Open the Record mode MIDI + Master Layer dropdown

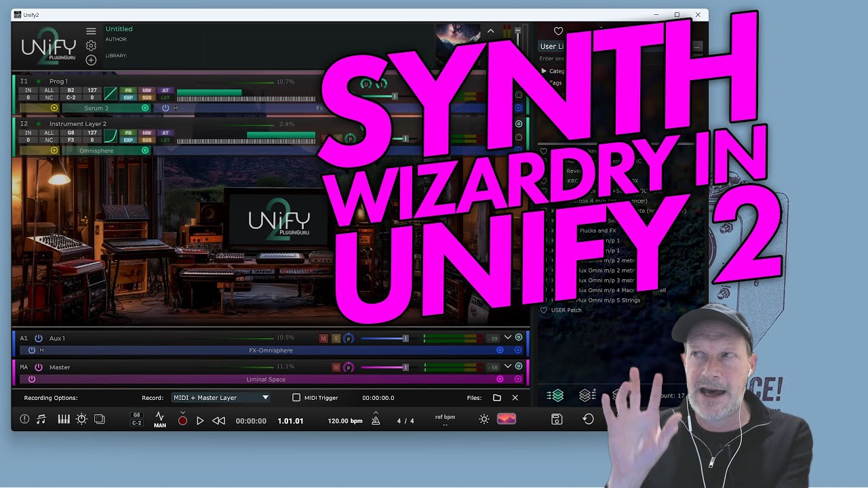pyautogui.click(x=220, y=398)
